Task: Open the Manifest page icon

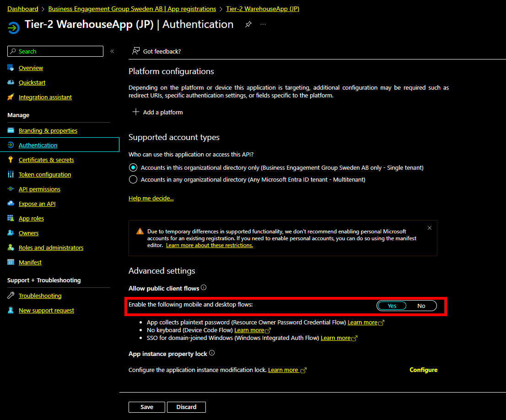Action: pyautogui.click(x=11, y=262)
